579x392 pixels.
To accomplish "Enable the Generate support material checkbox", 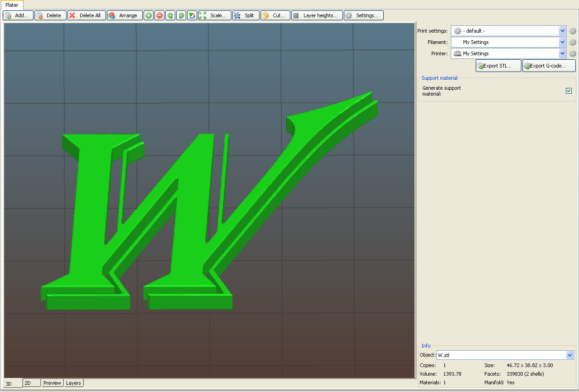I will pyautogui.click(x=569, y=91).
